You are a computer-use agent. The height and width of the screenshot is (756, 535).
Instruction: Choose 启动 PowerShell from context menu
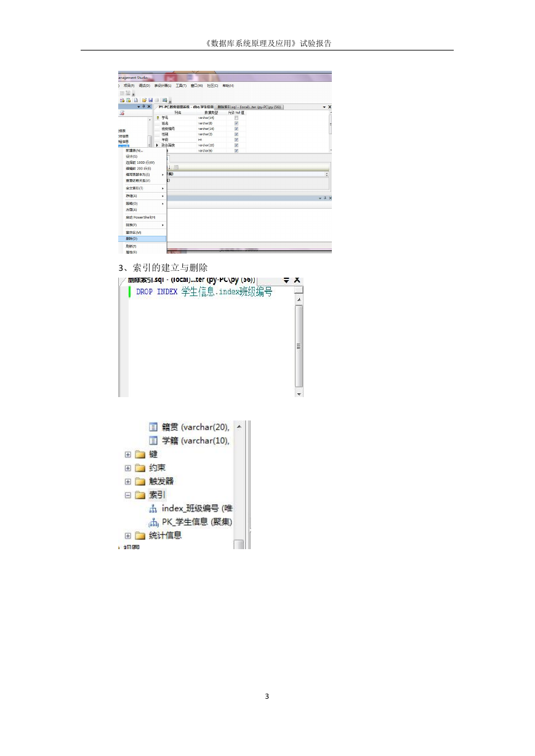click(142, 217)
